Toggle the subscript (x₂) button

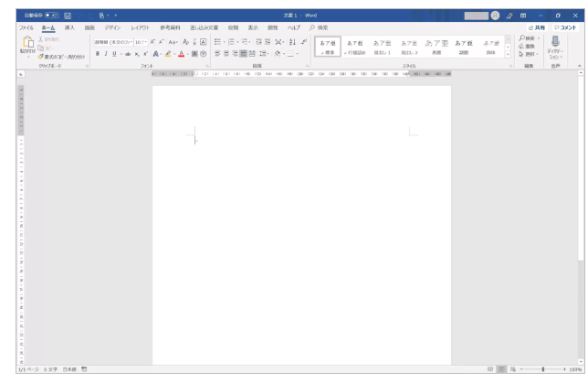pos(136,54)
